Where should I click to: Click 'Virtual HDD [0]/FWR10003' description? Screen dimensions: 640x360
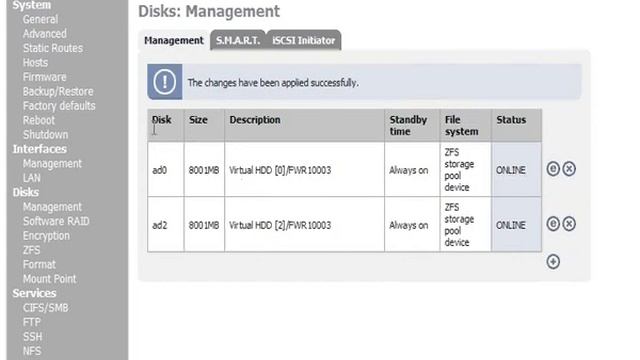pyautogui.click(x=280, y=170)
